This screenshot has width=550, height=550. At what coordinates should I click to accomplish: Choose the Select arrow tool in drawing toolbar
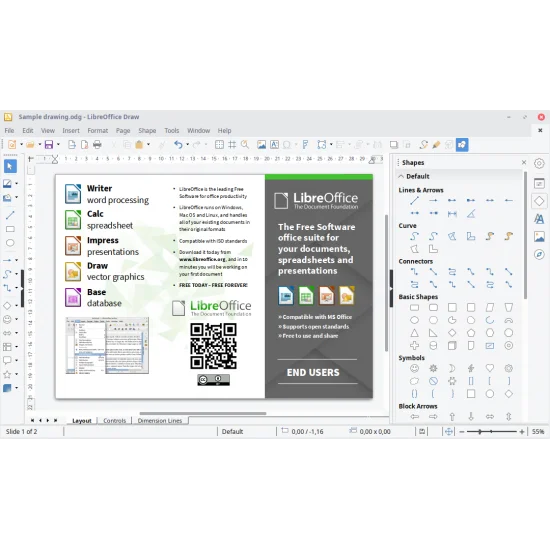point(10,166)
